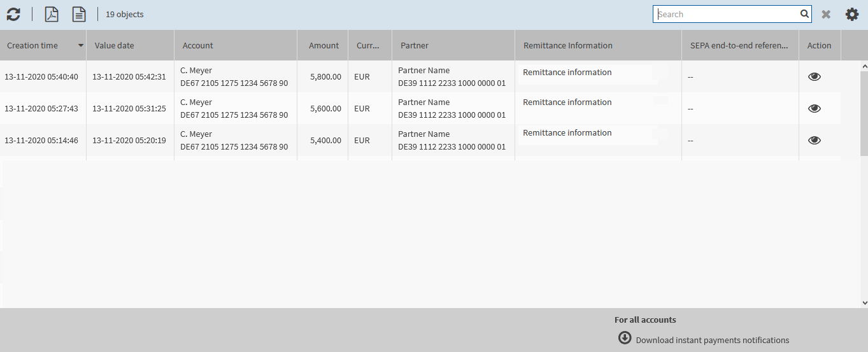Open the settings gear
Viewport: 868px width, 352px height.
(x=852, y=14)
